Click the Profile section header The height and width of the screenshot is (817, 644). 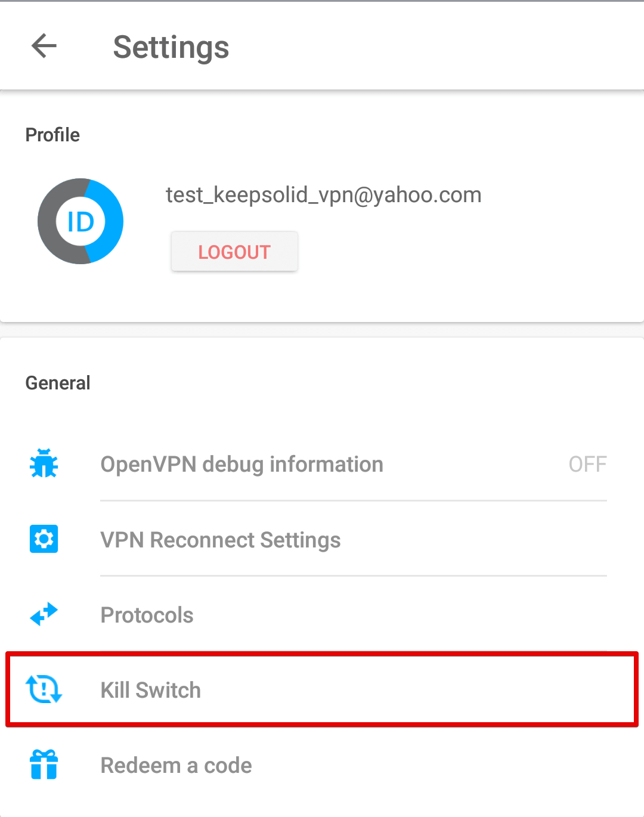pyautogui.click(x=52, y=135)
